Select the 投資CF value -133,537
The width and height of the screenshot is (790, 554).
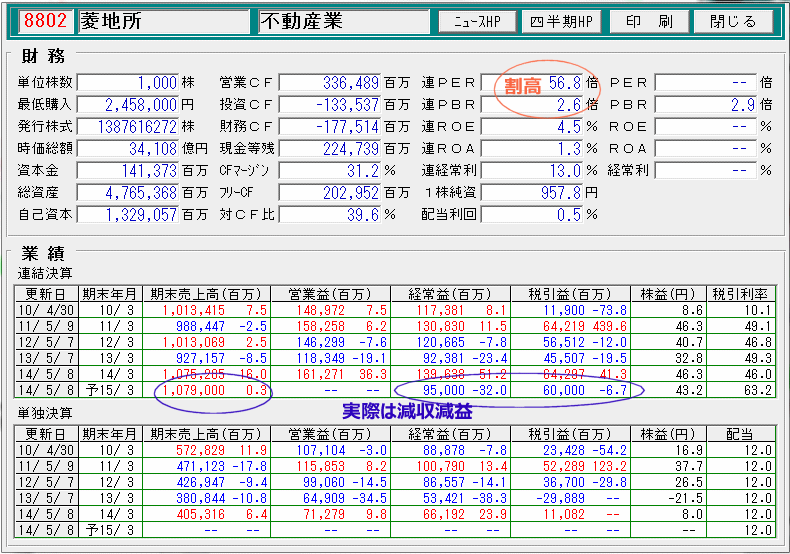[x=330, y=105]
